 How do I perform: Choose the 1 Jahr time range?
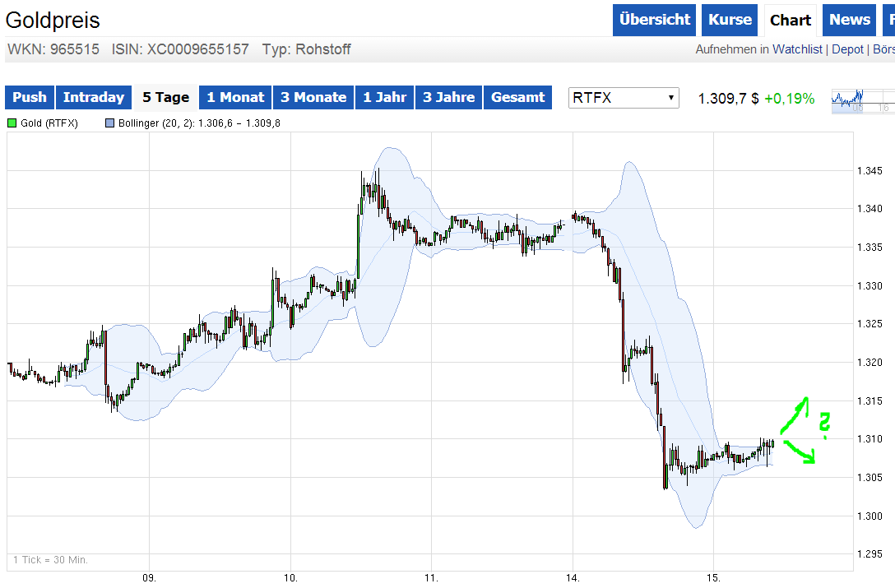pos(385,97)
